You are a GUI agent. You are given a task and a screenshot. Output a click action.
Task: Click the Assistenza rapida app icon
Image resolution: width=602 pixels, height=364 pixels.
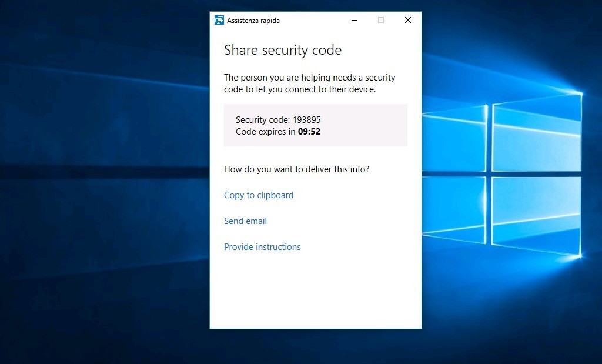tap(219, 20)
